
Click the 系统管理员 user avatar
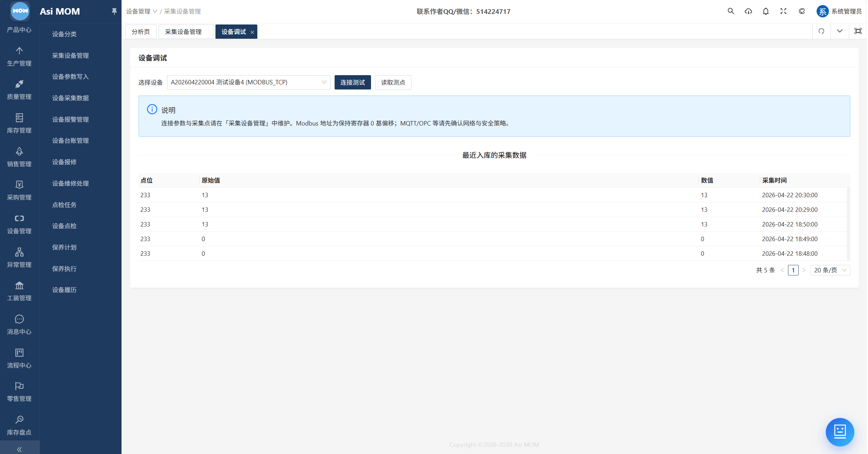coord(822,11)
